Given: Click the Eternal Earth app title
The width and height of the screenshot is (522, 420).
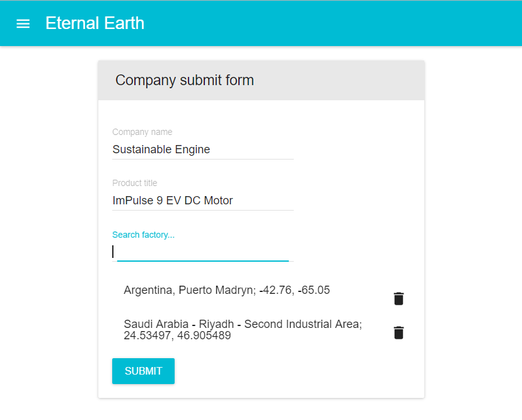Looking at the screenshot, I should (x=95, y=23).
